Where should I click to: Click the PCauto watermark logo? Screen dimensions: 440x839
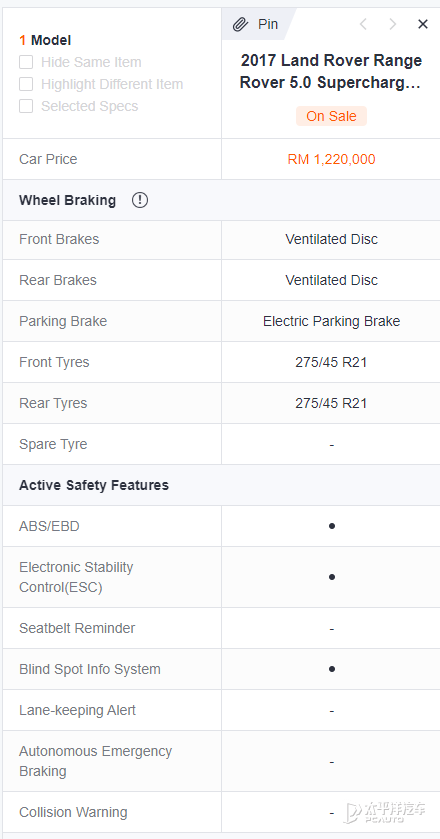(x=385, y=811)
